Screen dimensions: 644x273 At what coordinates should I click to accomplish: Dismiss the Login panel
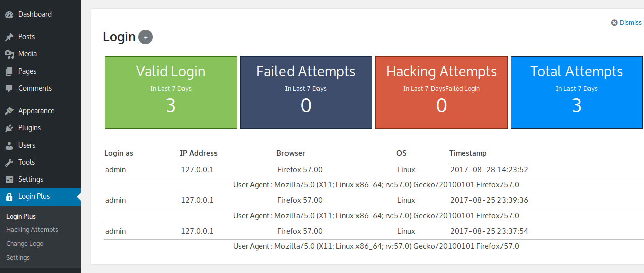pyautogui.click(x=626, y=22)
